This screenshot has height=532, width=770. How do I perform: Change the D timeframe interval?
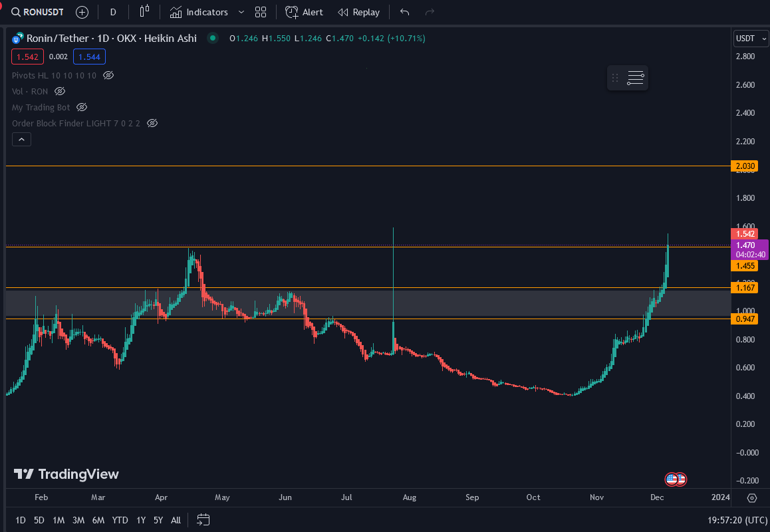click(113, 12)
